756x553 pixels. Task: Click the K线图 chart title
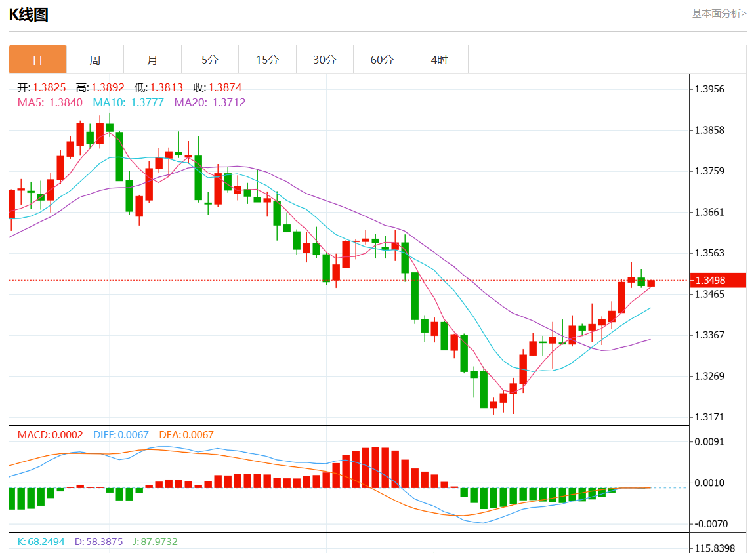pyautogui.click(x=28, y=14)
